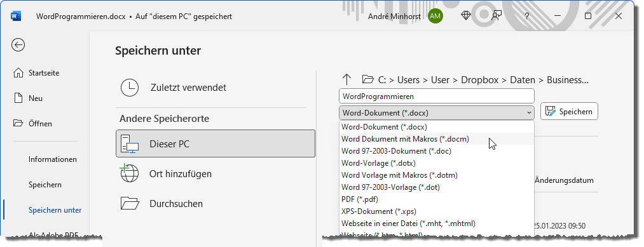Click the AM account avatar
644x247 pixels.
coord(435,17)
